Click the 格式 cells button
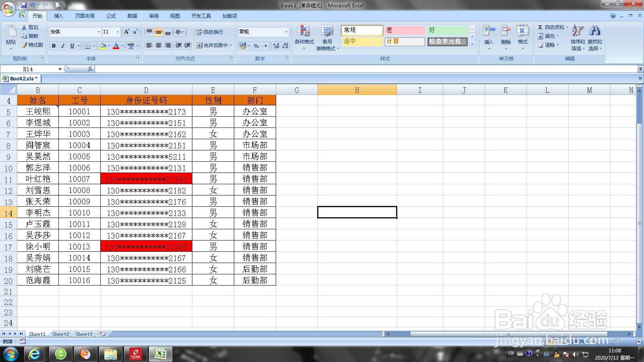This screenshot has height=362, width=644. [522, 37]
